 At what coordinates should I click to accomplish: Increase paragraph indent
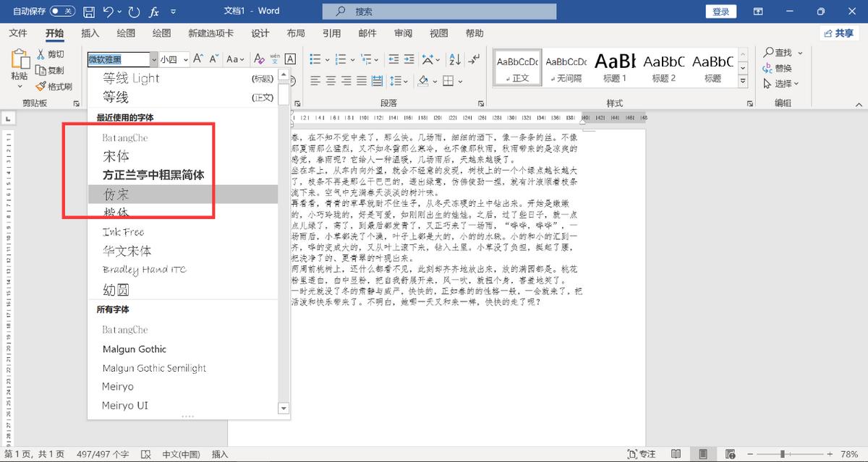[409, 59]
